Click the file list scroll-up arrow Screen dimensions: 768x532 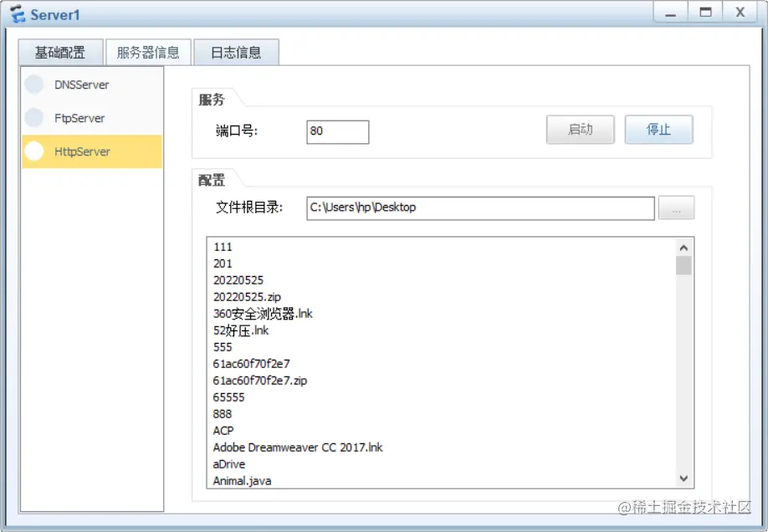tap(684, 248)
